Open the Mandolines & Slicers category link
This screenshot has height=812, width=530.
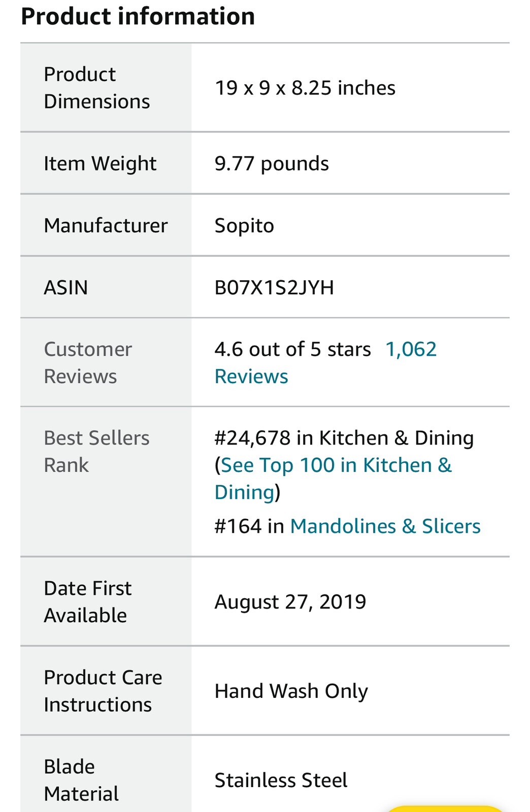(x=385, y=526)
